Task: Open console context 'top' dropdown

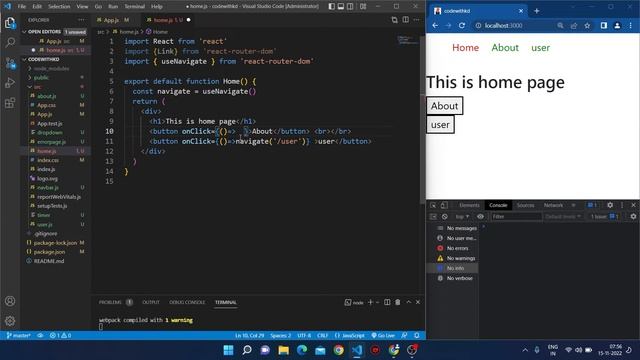Action: click(462, 217)
